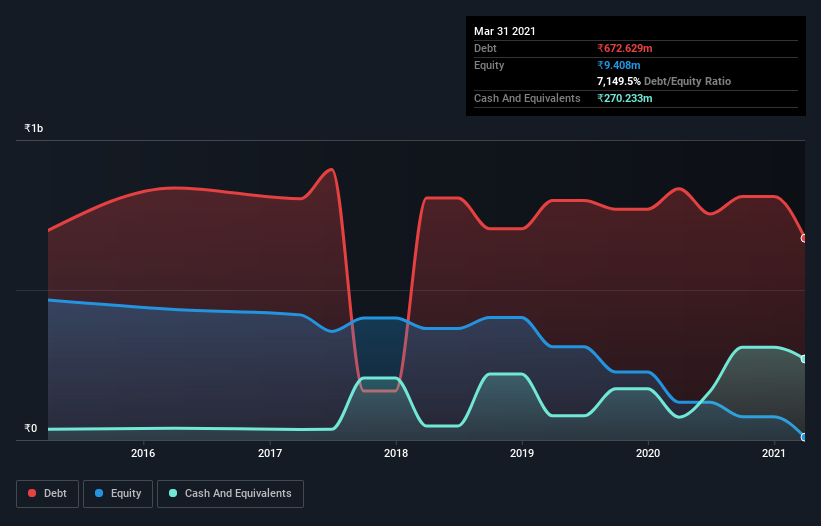The width and height of the screenshot is (821, 526).
Task: Click the red Debt legend dot
Action: (x=32, y=493)
